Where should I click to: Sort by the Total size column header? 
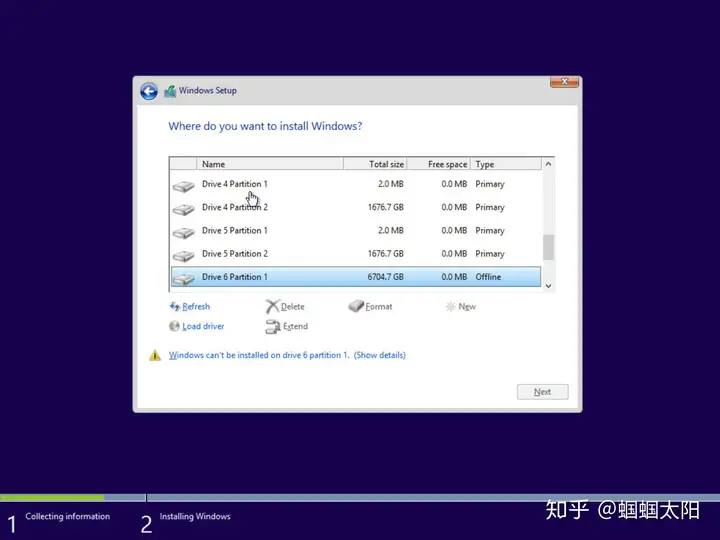(x=375, y=164)
